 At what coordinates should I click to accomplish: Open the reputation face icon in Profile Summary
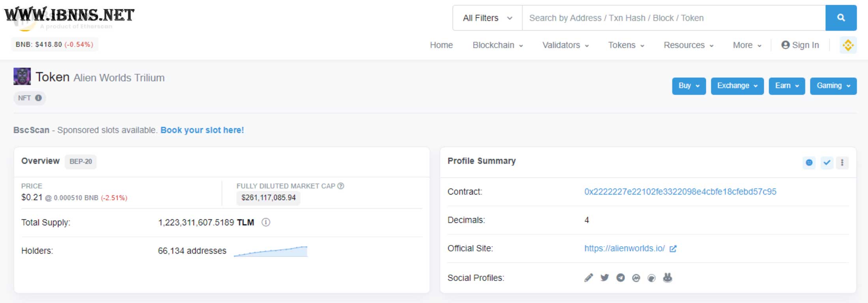[809, 163]
